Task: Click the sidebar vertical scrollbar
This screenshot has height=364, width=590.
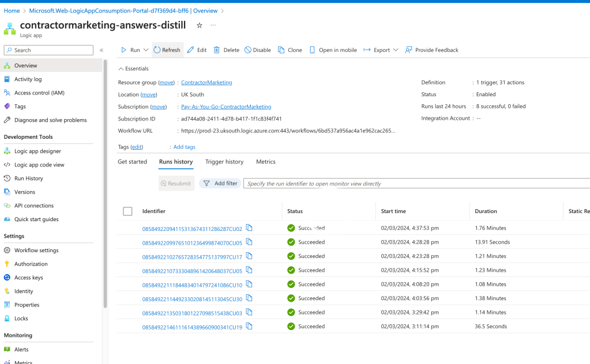Action: (106, 184)
